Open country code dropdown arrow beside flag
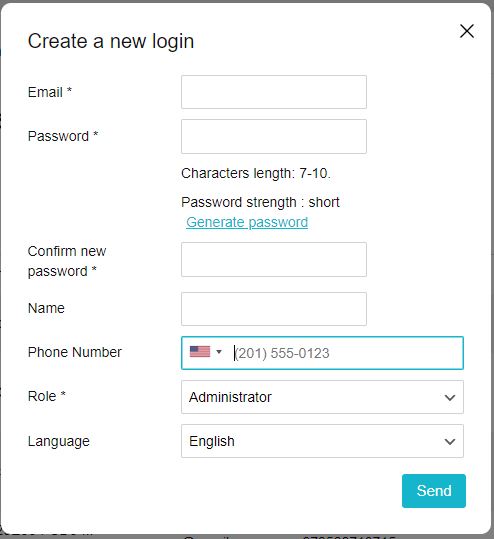The image size is (494, 539). click(x=219, y=352)
